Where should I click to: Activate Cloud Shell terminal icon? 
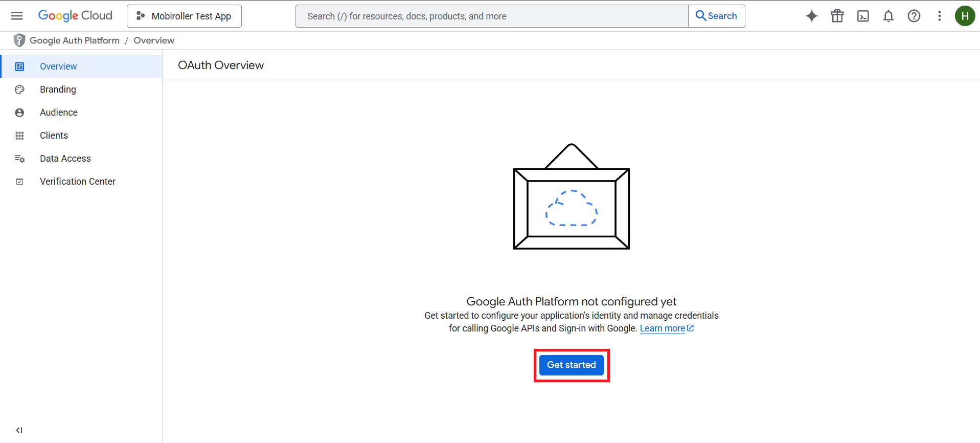tap(863, 16)
